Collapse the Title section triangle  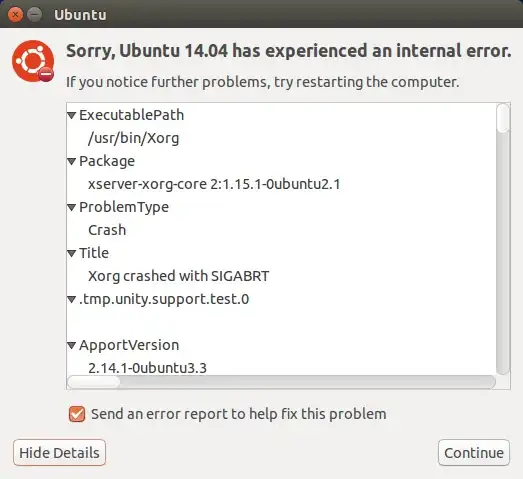pos(71,254)
